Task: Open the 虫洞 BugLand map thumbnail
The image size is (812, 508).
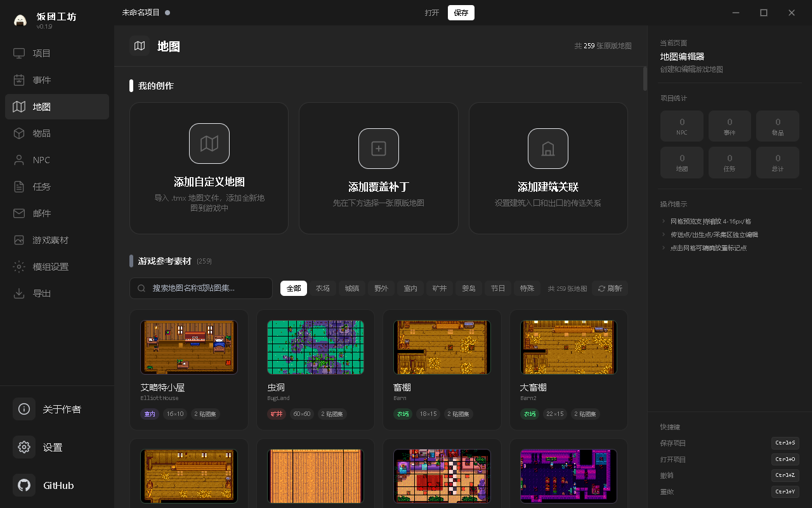Action: click(x=315, y=347)
